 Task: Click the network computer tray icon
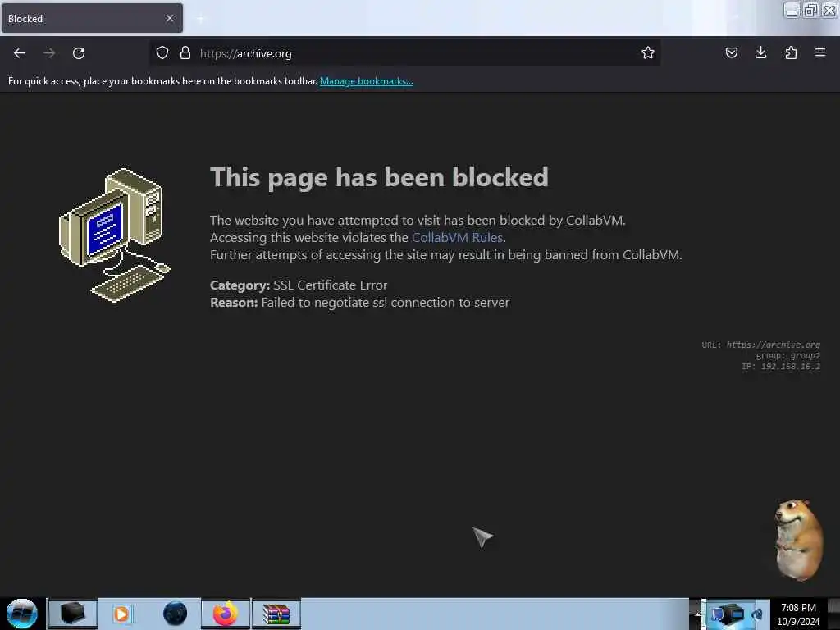[x=728, y=614]
